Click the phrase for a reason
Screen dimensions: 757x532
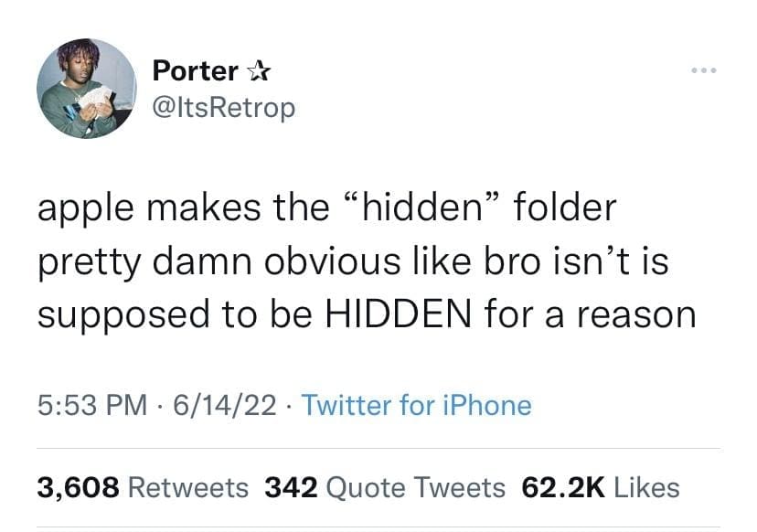pos(590,314)
